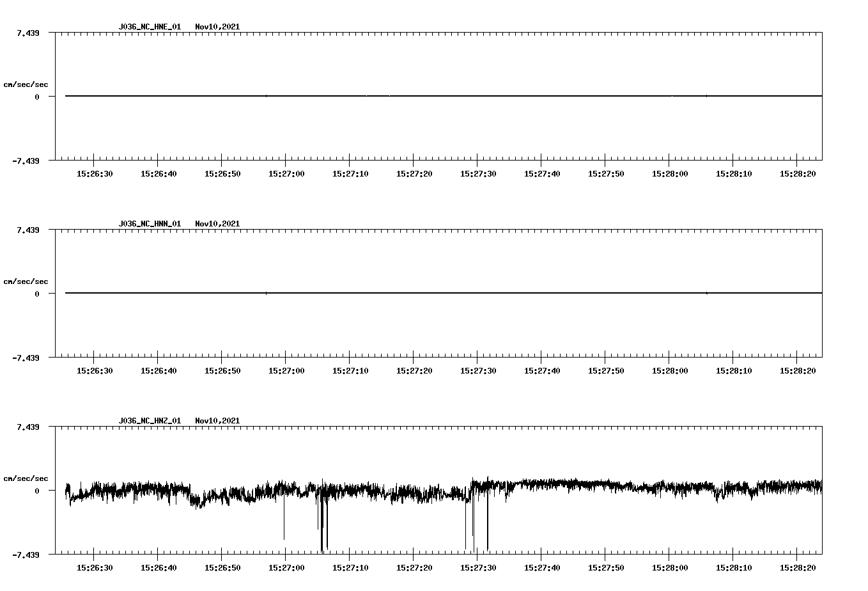Pick 15:28:10 time label under HNN plot
The image size is (868, 591).
pos(734,371)
